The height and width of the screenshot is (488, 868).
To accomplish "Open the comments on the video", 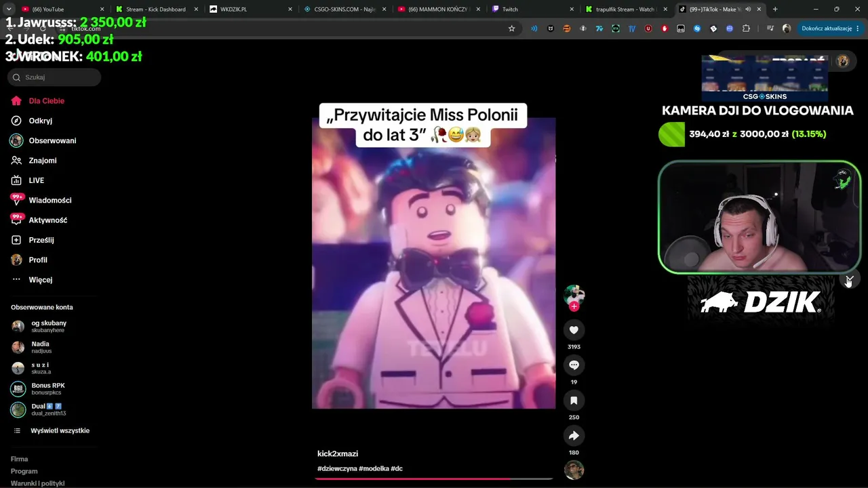I will pyautogui.click(x=574, y=365).
